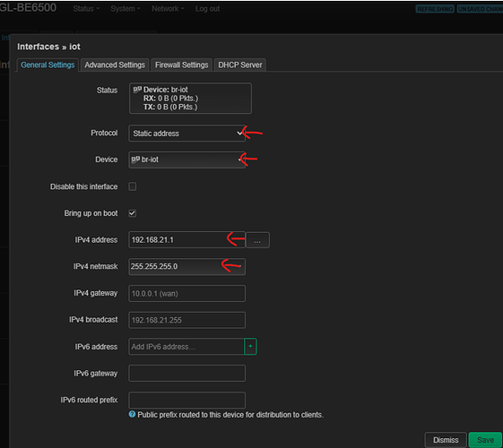Uncheck the Bring up on boot checkbox
The width and height of the screenshot is (503, 448).
coord(133,213)
